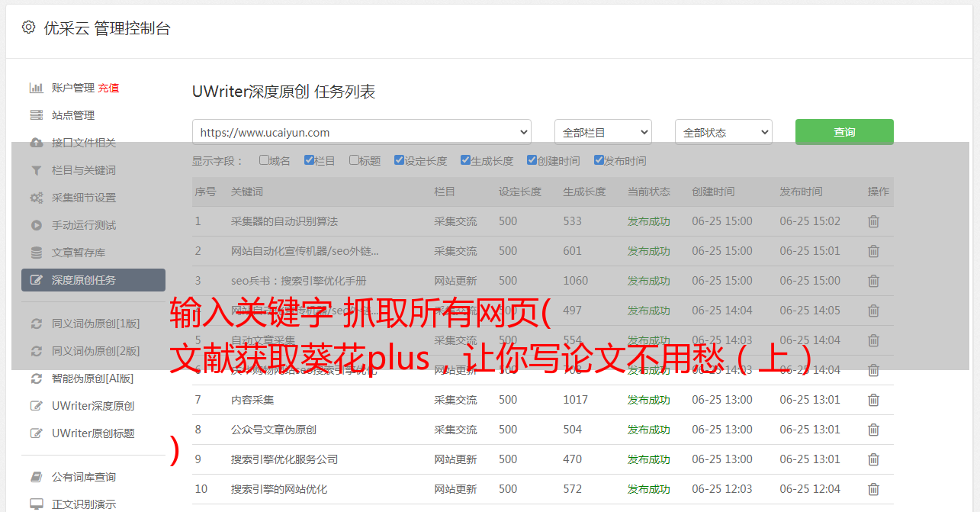Open 智能伪原创[AI版] in sidebar
The width and height of the screenshot is (980, 512).
click(x=92, y=378)
